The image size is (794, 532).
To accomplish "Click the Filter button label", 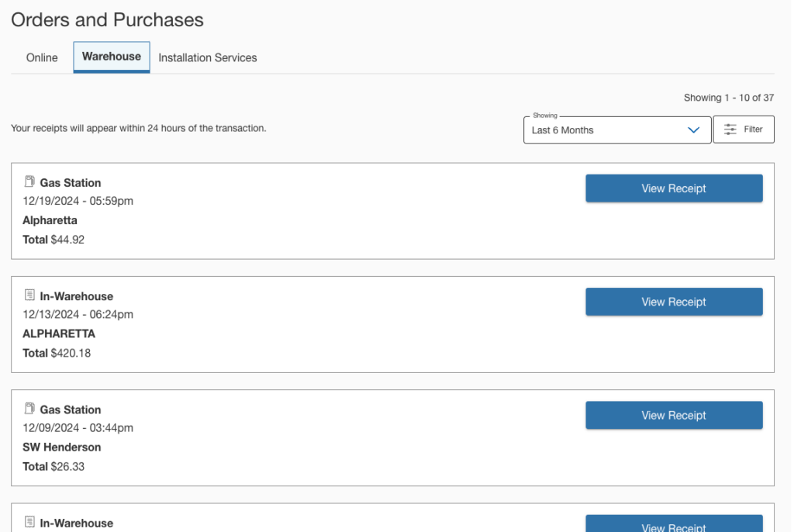I will [x=753, y=130].
